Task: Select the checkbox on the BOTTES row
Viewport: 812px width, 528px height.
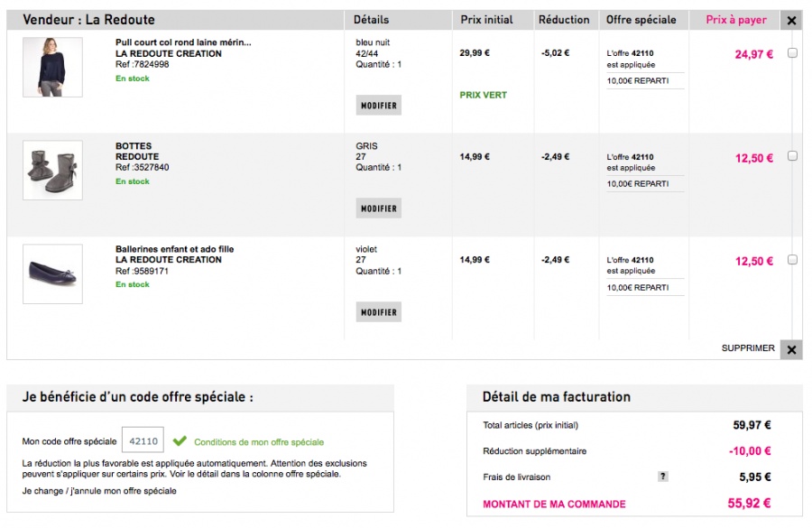Action: pyautogui.click(x=792, y=156)
